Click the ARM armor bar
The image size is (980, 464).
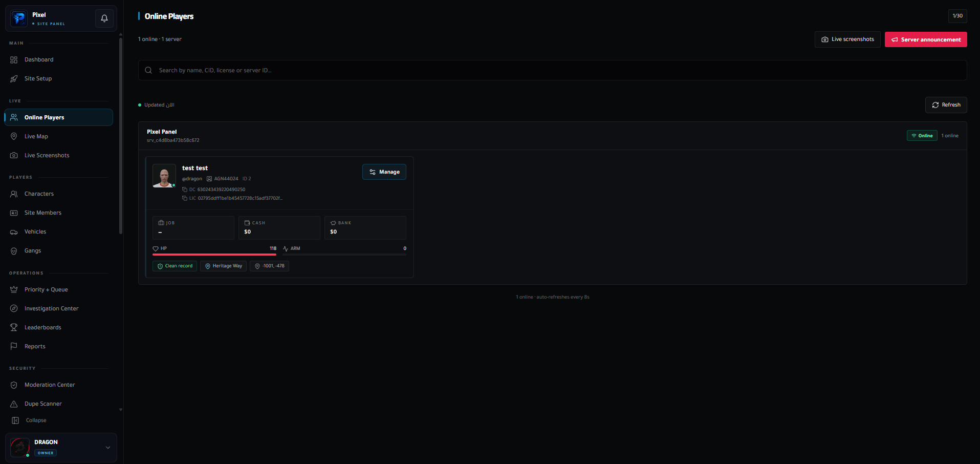coord(344,255)
